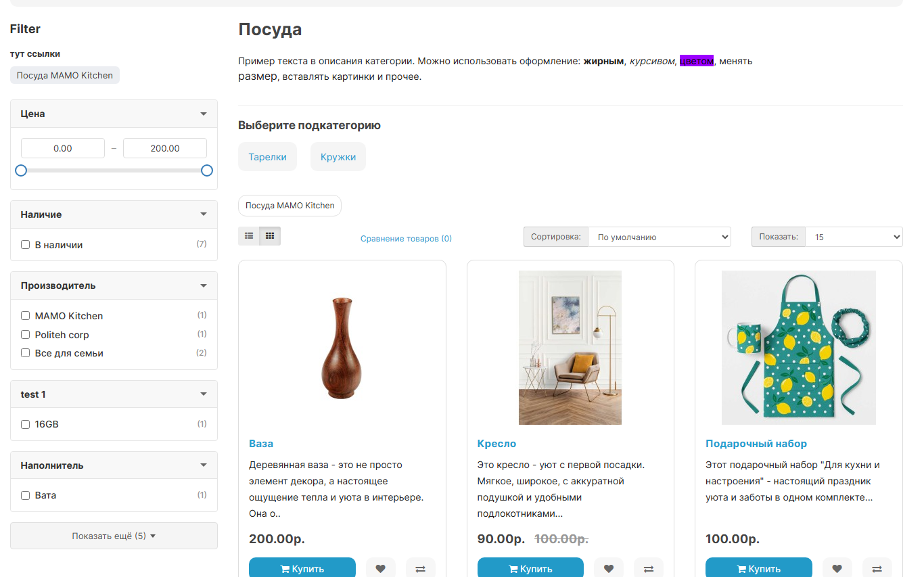Open the Тарелки subcategory

click(x=267, y=157)
